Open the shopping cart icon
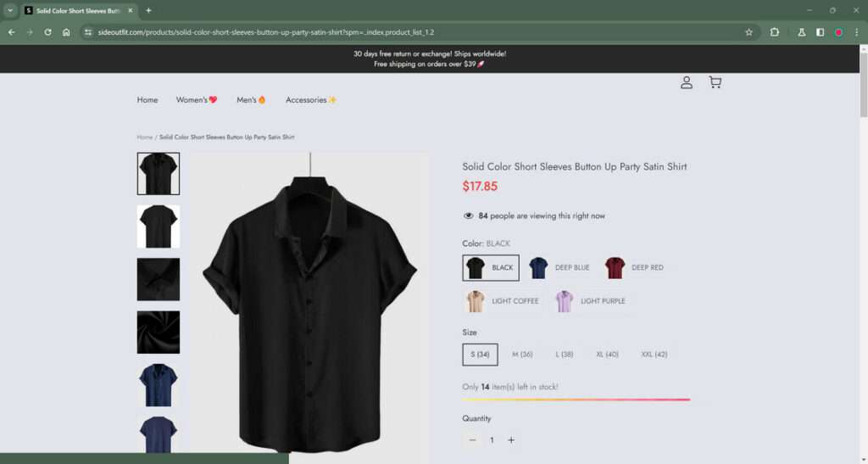 [x=715, y=82]
